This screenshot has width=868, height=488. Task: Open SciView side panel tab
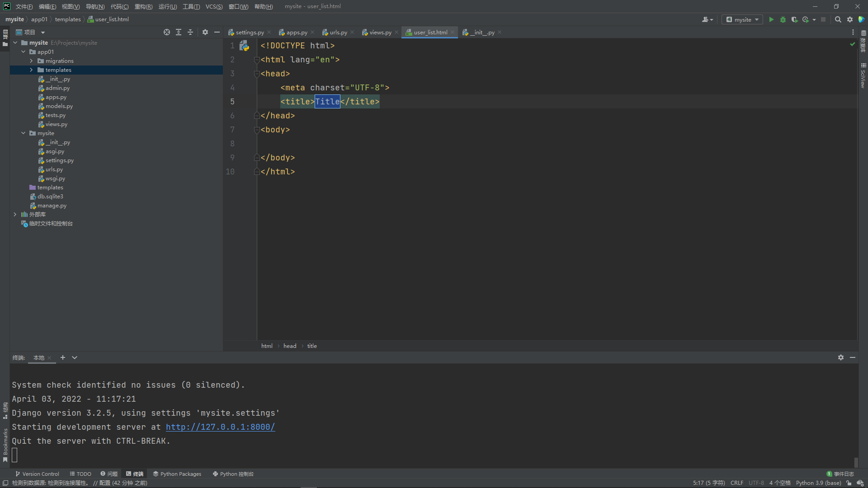pyautogui.click(x=863, y=75)
